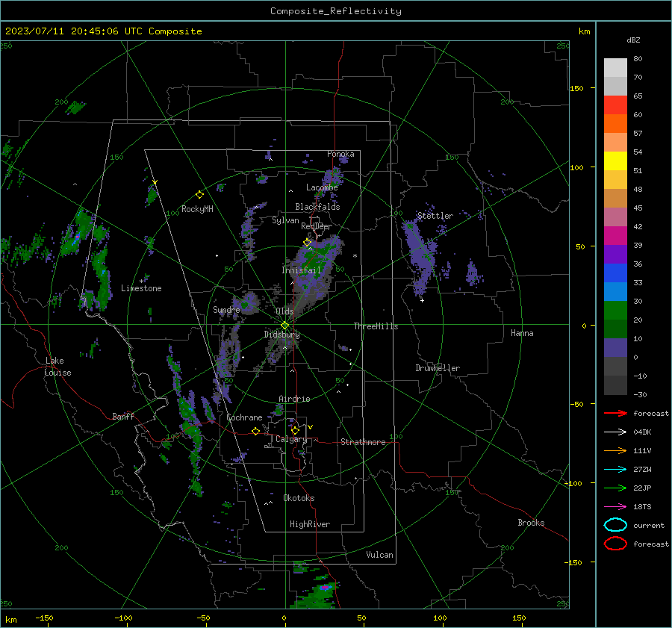Select the red 65–60 dBZ swatch
The height and width of the screenshot is (628, 672).
(x=615, y=105)
